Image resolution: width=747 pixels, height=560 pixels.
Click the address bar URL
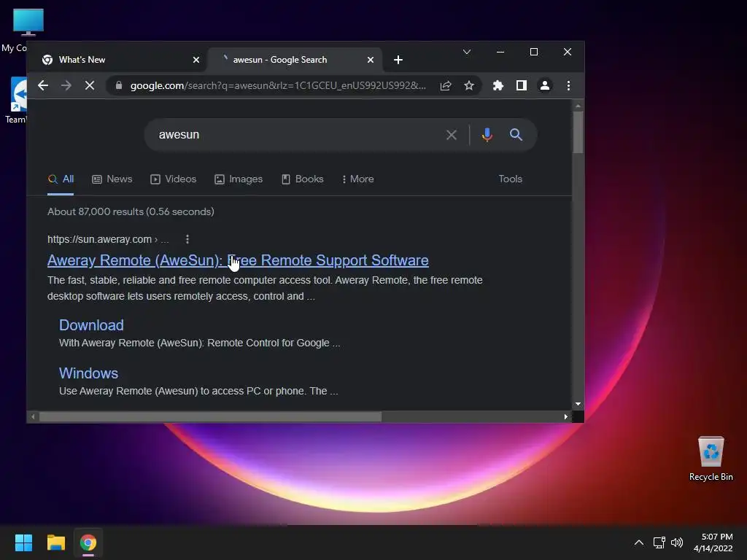click(x=278, y=86)
